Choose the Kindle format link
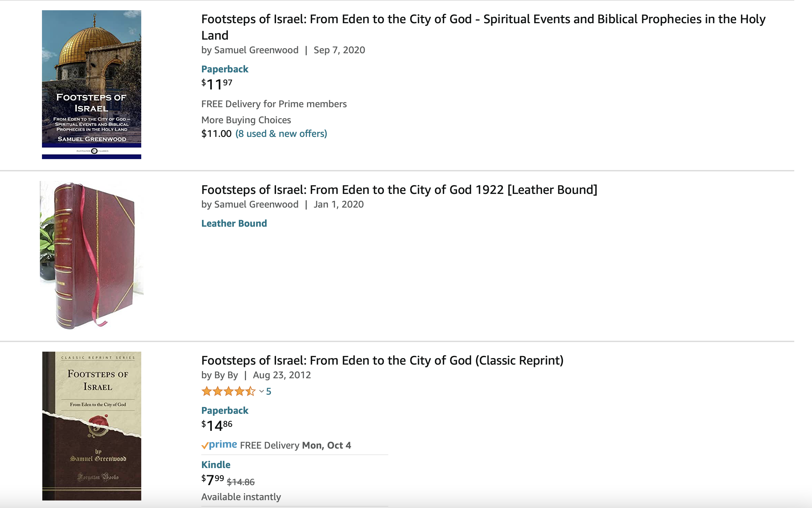Screen dimensions: 812x508 tap(216, 465)
